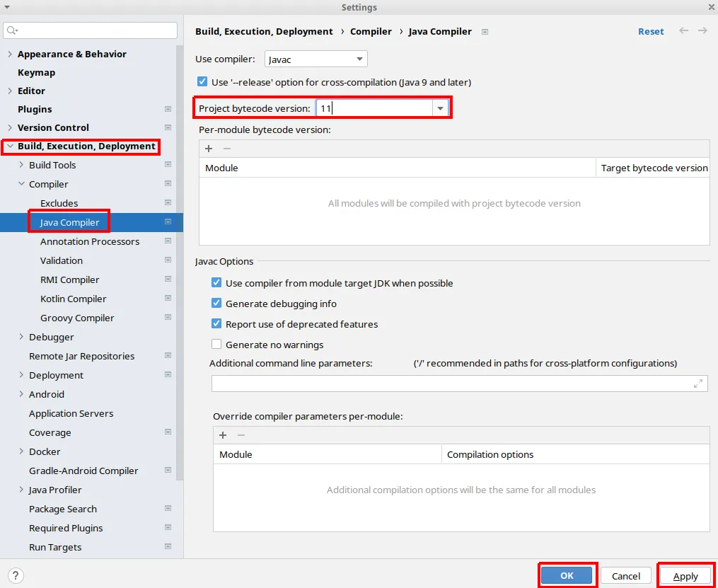Click the Reset link
The height and width of the screenshot is (588, 718).
pyautogui.click(x=651, y=32)
